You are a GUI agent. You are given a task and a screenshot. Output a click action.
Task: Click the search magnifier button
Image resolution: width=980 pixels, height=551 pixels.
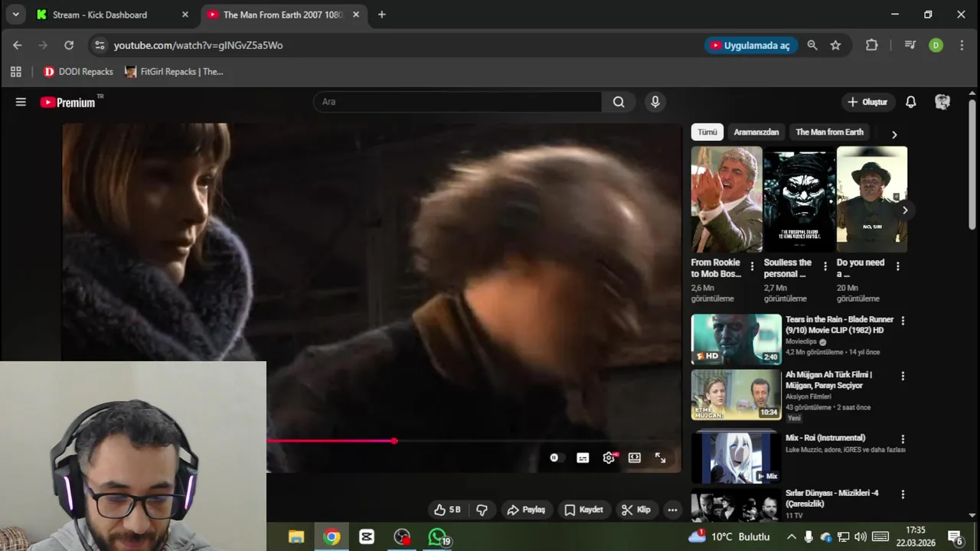pyautogui.click(x=619, y=102)
